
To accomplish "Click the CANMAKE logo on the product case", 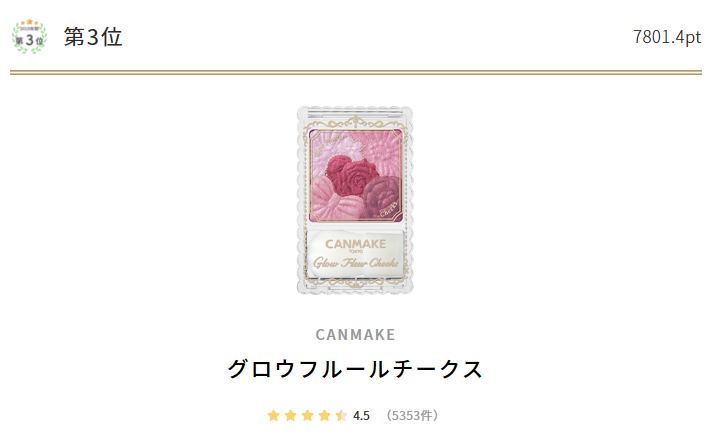I will point(355,244).
